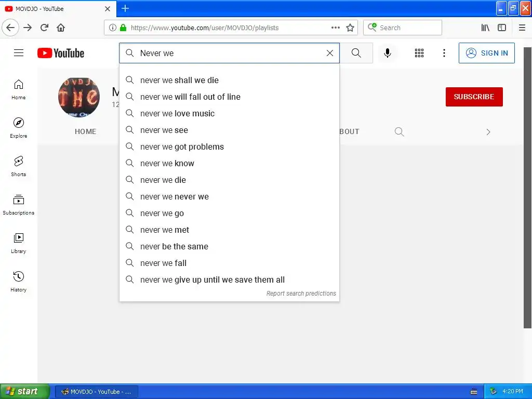Screen dimensions: 532x399
Task: Choose suggestion 'never we die'
Action: click(x=229, y=180)
